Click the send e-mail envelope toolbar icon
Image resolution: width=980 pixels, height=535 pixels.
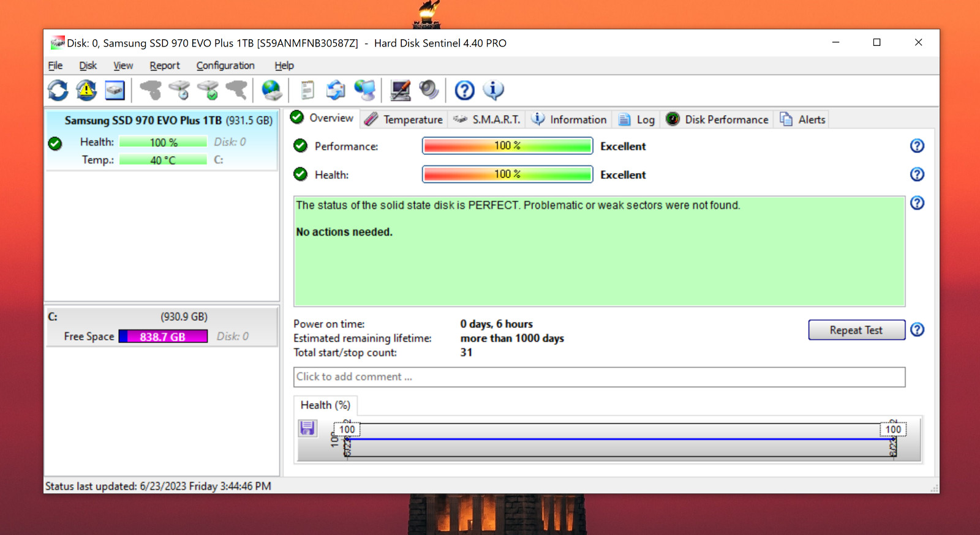(x=336, y=91)
